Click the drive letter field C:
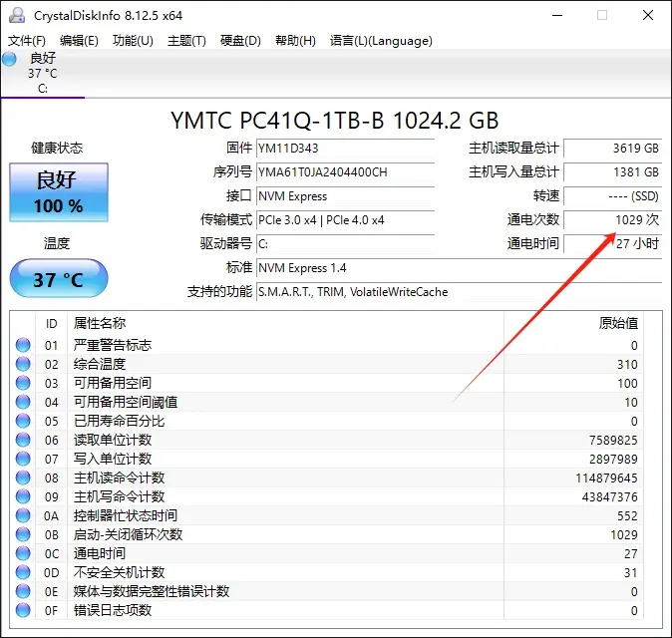Viewport: 672px width, 638px height. [x=345, y=244]
